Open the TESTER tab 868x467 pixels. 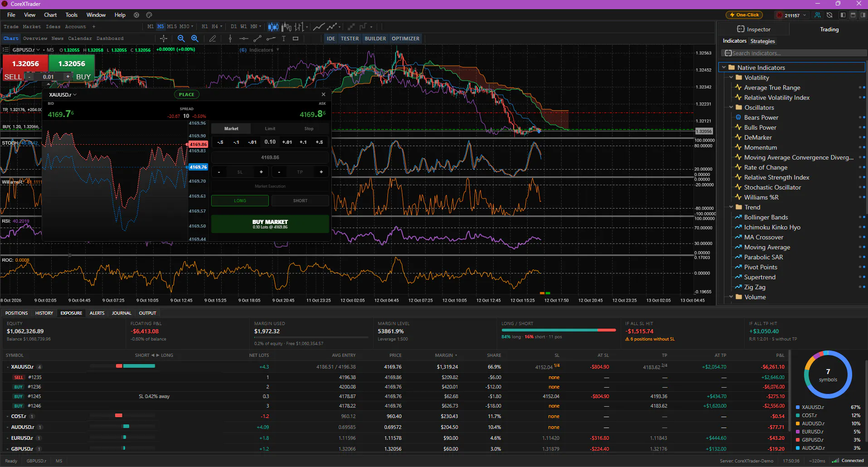349,39
